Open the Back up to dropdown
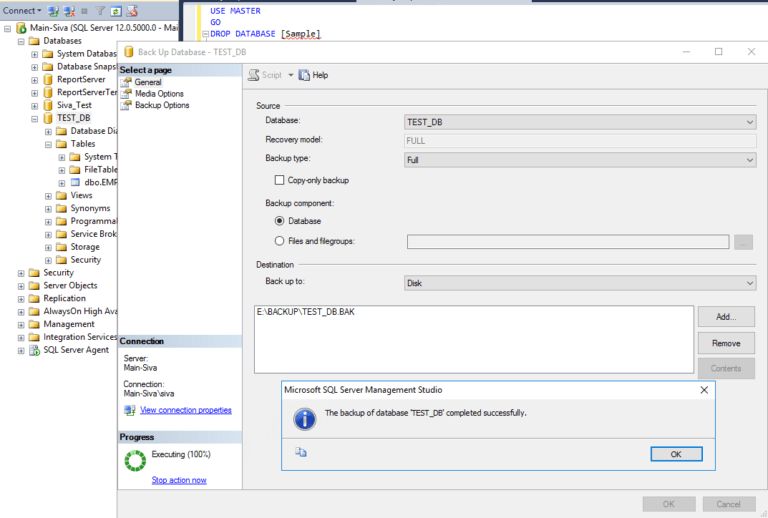 (579, 283)
